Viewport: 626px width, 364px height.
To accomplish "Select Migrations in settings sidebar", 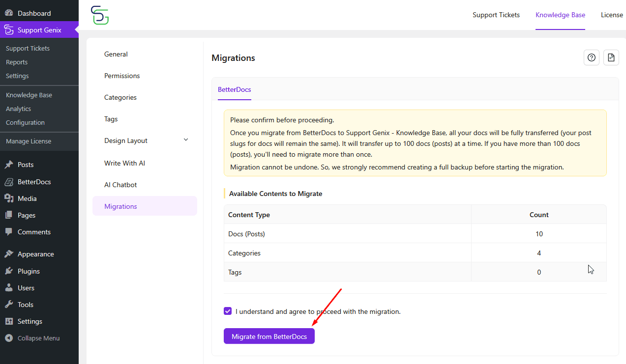I will point(145,206).
